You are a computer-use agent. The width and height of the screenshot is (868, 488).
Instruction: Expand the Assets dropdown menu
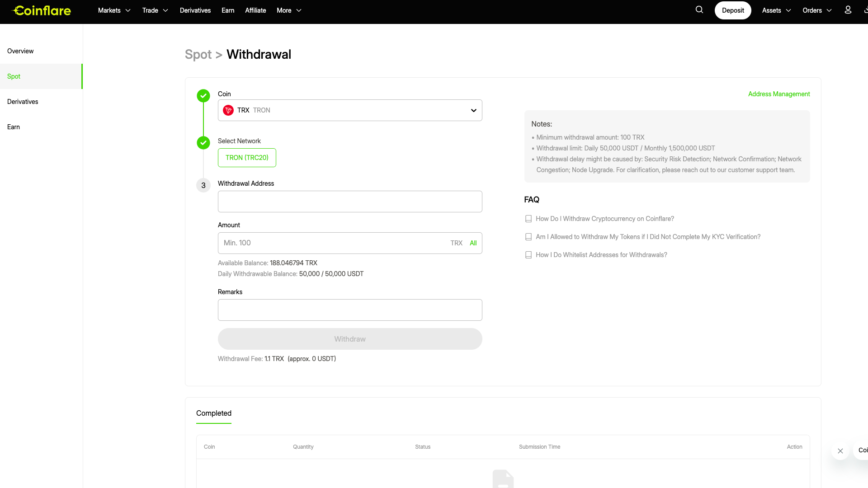tap(777, 10)
